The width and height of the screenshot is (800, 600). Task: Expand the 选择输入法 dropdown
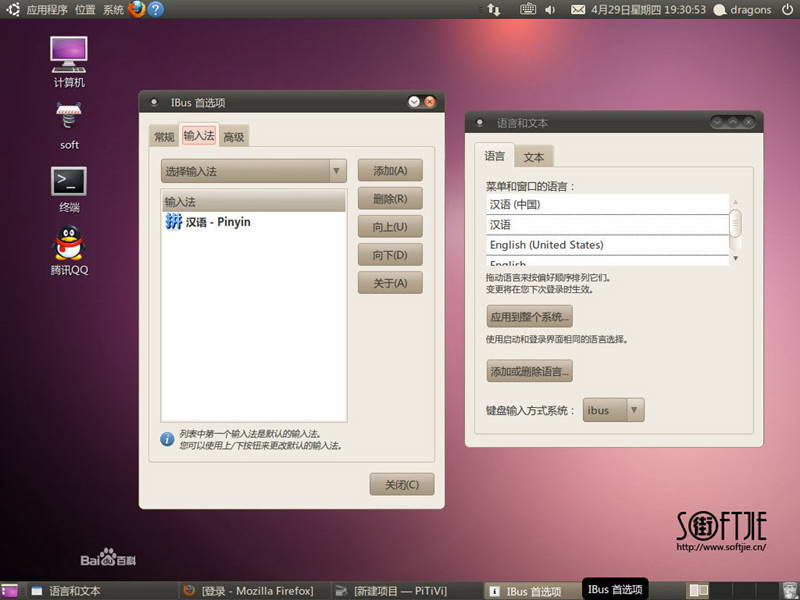click(254, 171)
